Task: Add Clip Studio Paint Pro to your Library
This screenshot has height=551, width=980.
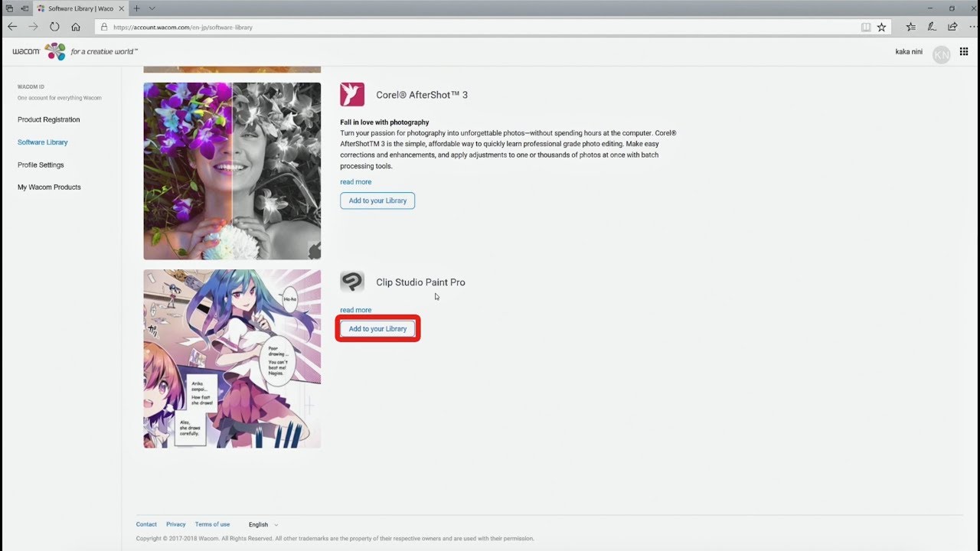Action: 377,329
